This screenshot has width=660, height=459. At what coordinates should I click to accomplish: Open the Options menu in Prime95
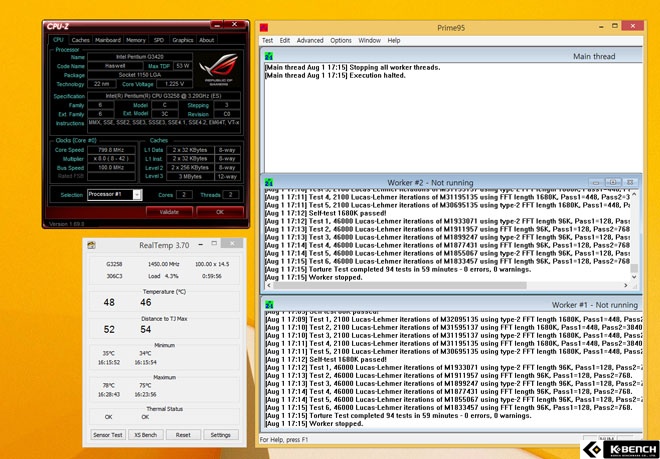point(341,40)
